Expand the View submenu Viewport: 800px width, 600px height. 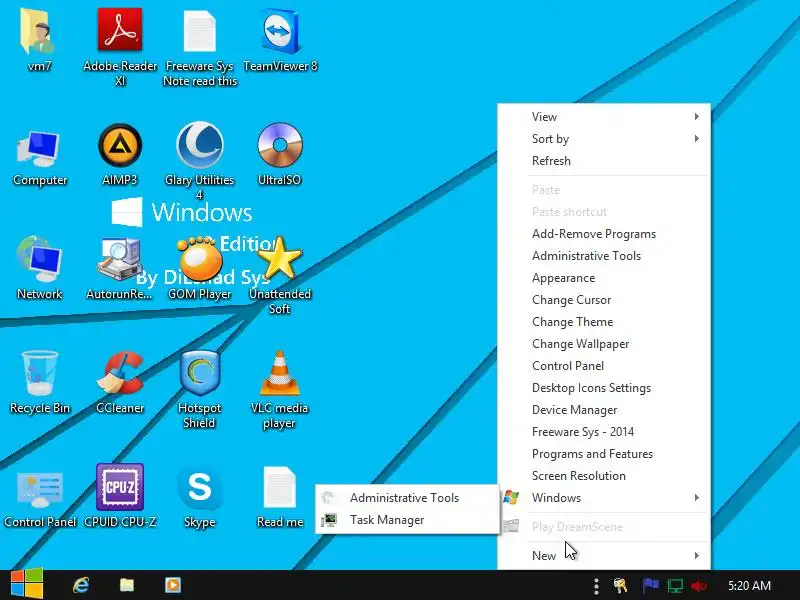point(604,117)
